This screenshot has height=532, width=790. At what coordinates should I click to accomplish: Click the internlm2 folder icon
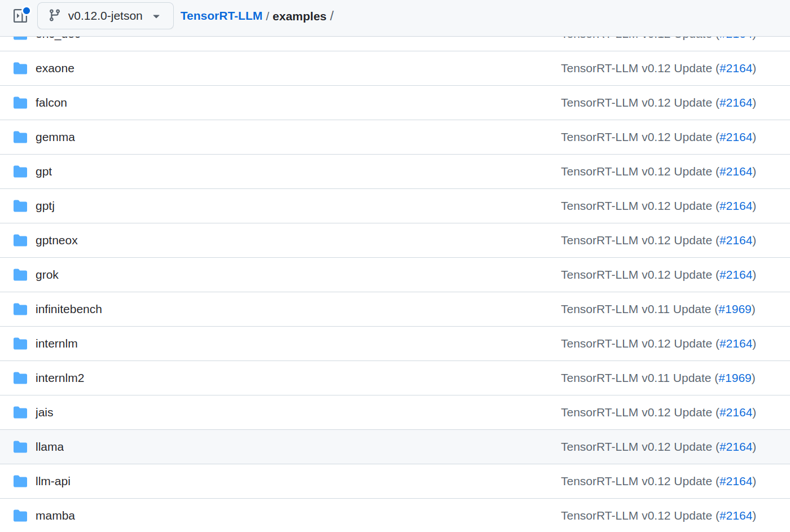click(x=20, y=378)
